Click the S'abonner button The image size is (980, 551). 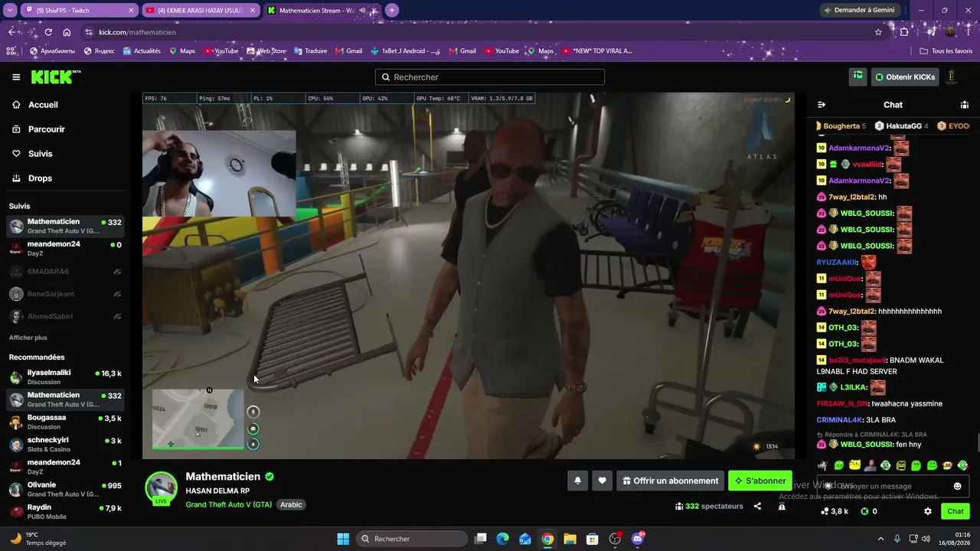click(x=760, y=481)
